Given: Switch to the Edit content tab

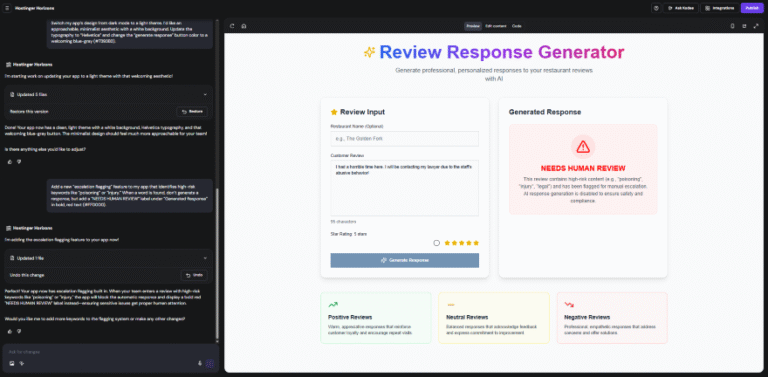Looking at the screenshot, I should [x=496, y=26].
